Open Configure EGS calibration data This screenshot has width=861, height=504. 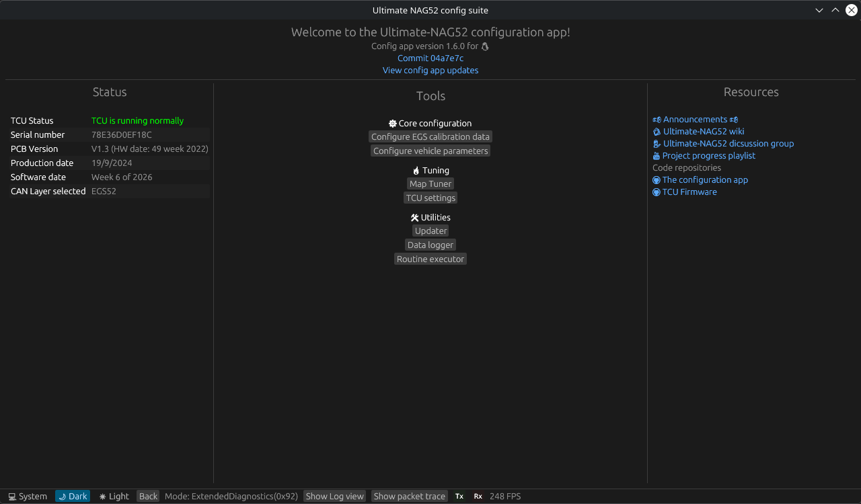pos(430,137)
